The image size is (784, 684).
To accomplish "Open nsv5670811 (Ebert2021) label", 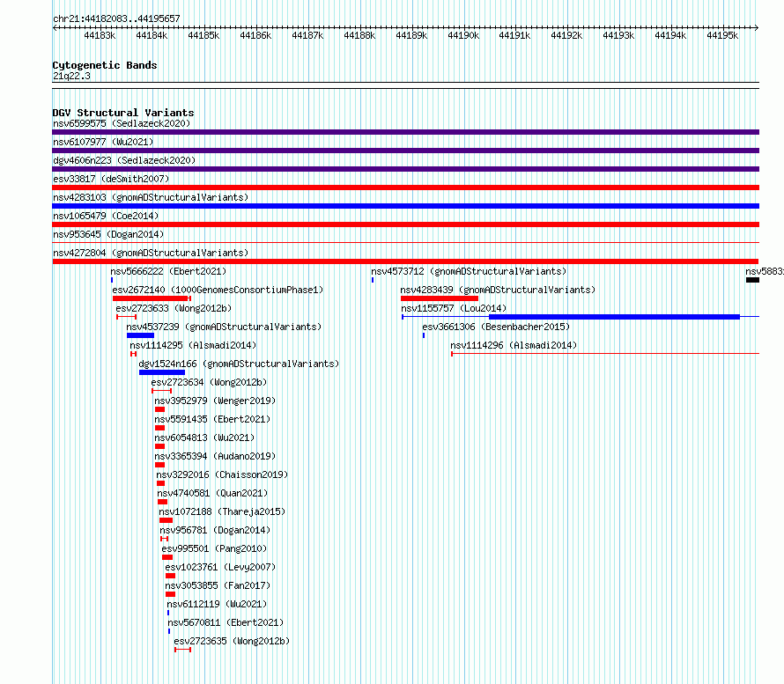I will click(226, 622).
